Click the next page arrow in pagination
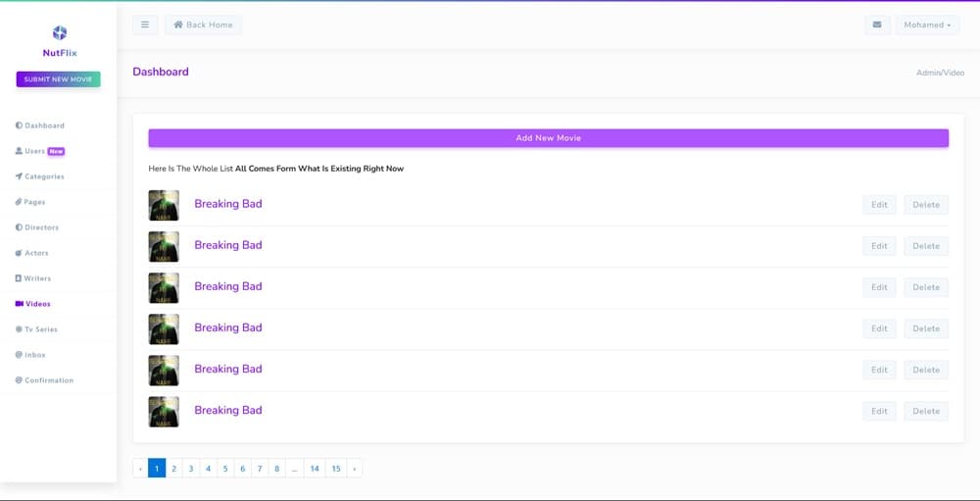This screenshot has width=980, height=501. pyautogui.click(x=355, y=469)
